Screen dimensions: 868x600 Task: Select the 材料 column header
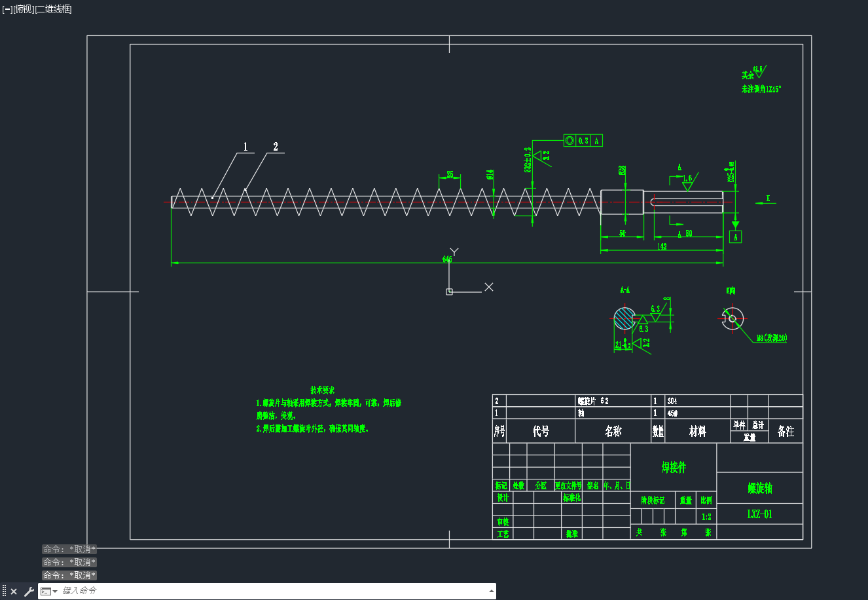[698, 432]
